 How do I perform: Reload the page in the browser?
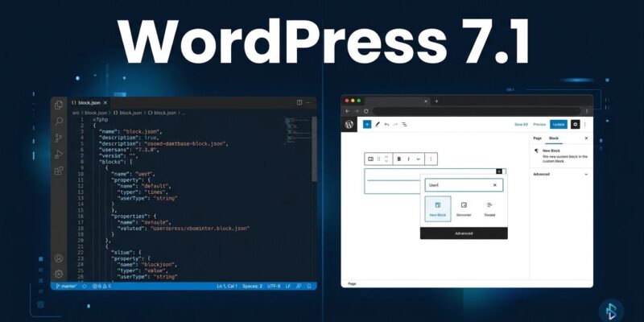pos(366,111)
